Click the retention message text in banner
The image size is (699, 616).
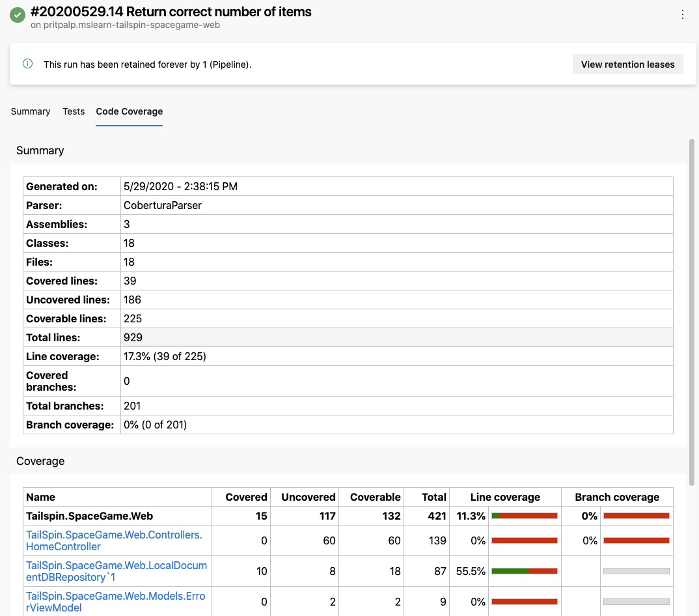pyautogui.click(x=148, y=64)
